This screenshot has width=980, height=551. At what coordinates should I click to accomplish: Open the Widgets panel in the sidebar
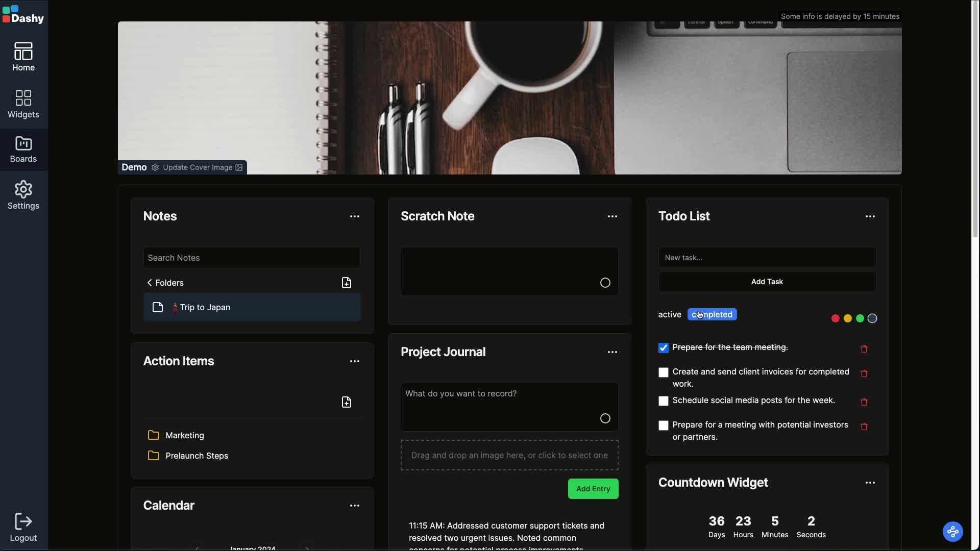[x=23, y=104]
